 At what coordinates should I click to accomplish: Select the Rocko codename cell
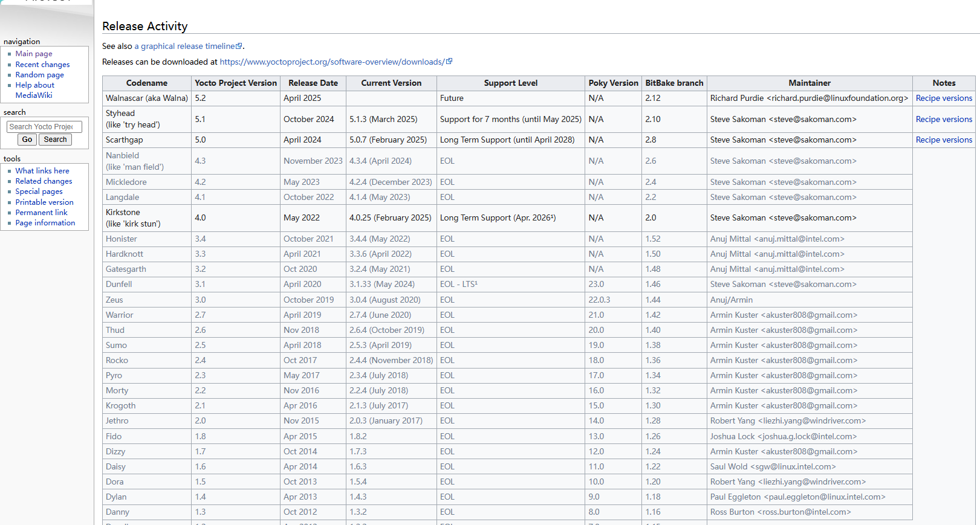click(x=147, y=361)
